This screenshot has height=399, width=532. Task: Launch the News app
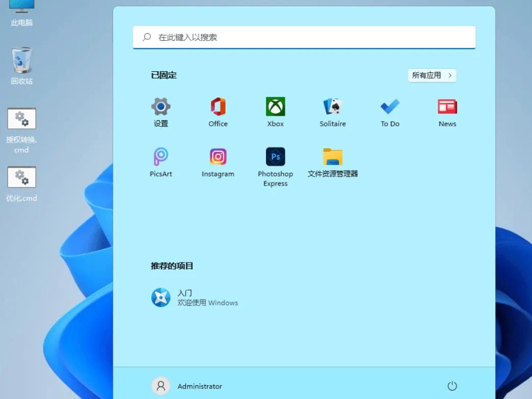click(447, 111)
